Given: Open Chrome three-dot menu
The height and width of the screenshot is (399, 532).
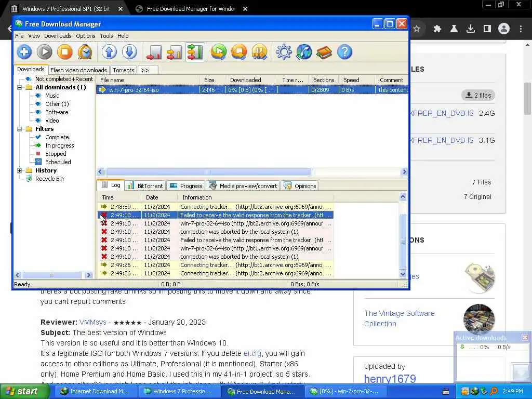Looking at the screenshot, I should (x=521, y=29).
